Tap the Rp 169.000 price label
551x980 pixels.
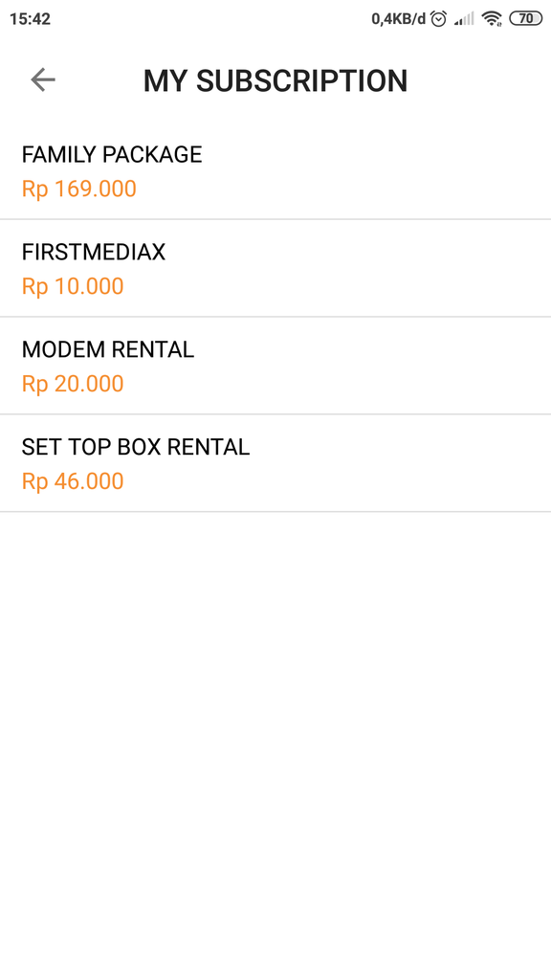[x=78, y=189]
